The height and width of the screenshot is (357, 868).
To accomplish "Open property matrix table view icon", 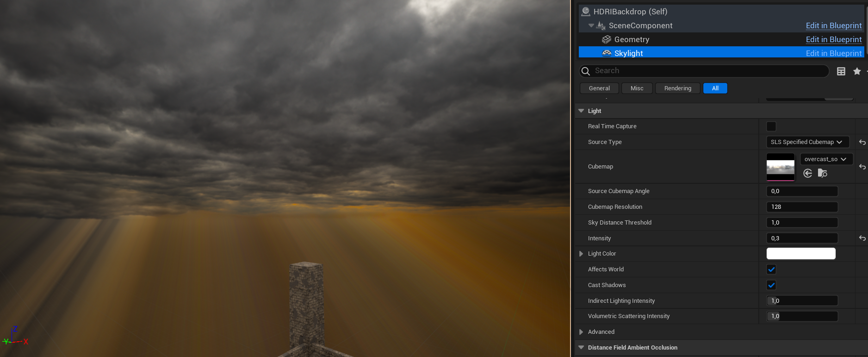I will (841, 71).
